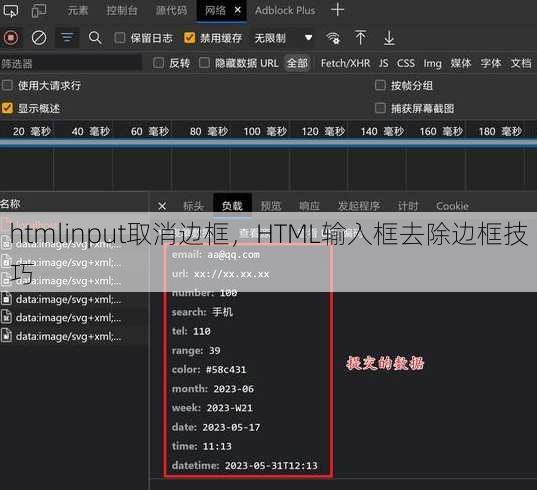Clear the network log
The image size is (537, 490).
coord(39,38)
